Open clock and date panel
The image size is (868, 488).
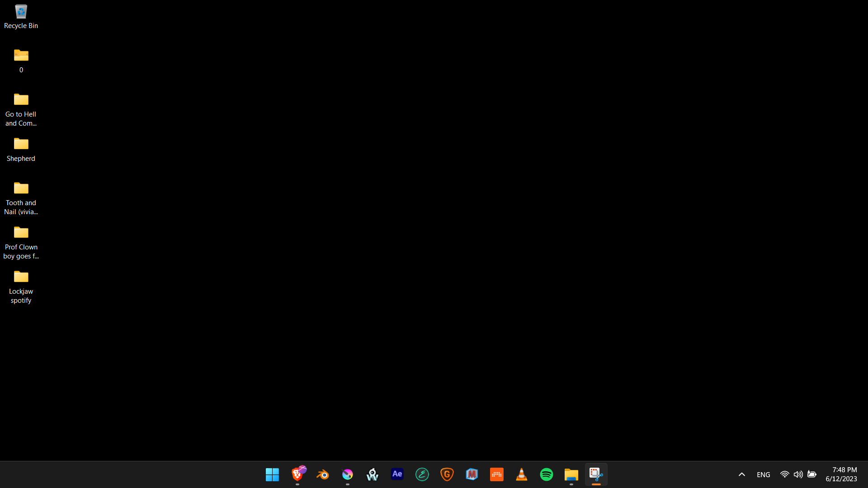(x=841, y=474)
